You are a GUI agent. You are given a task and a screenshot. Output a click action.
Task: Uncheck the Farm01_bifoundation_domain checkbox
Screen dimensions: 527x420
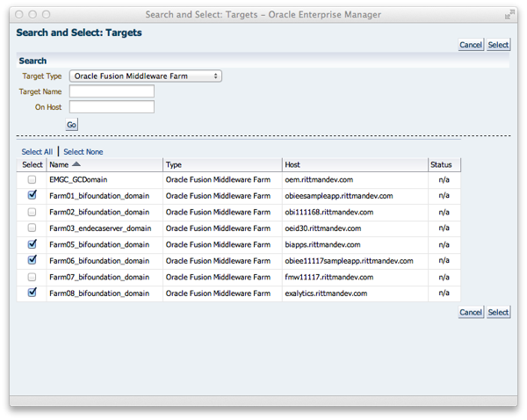pos(32,195)
